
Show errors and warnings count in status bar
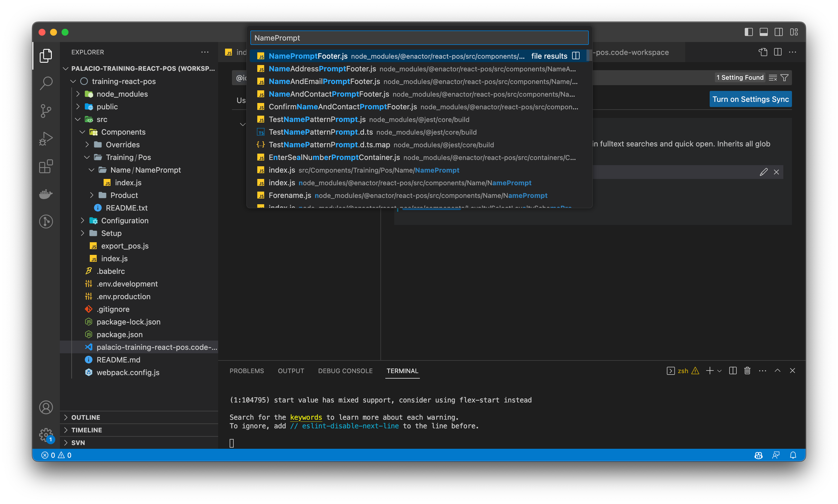point(56,455)
